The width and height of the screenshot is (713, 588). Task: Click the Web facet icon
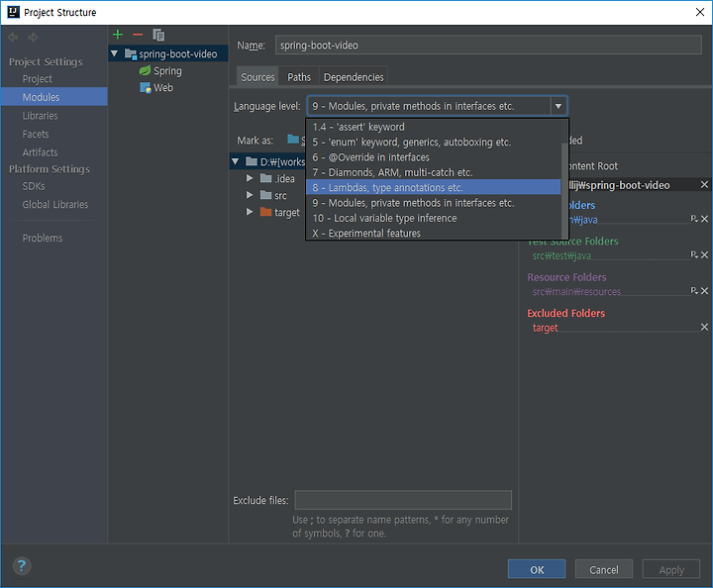click(145, 88)
